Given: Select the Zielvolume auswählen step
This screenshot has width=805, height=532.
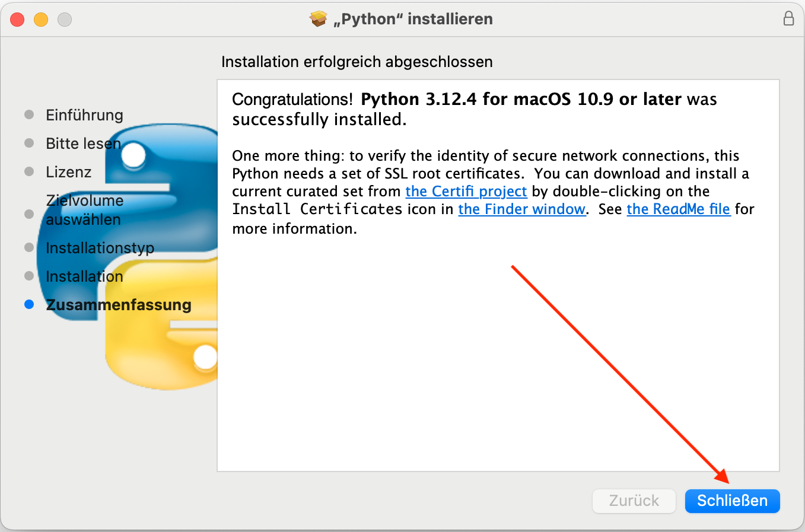Looking at the screenshot, I should tap(85, 210).
